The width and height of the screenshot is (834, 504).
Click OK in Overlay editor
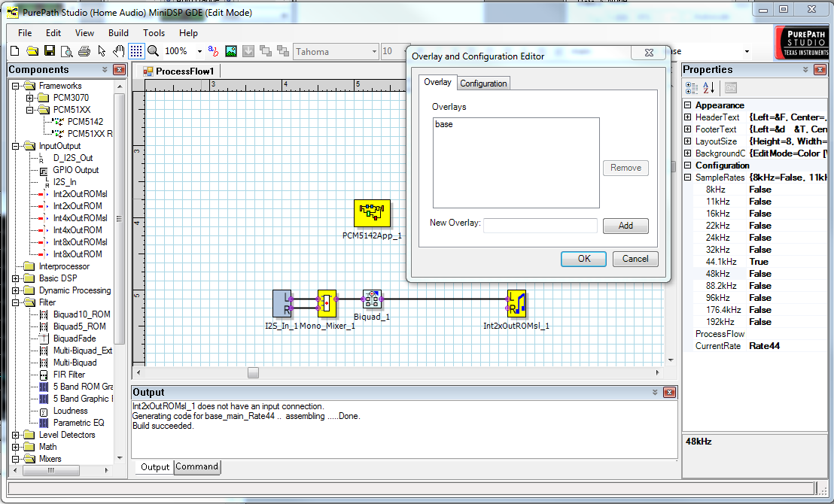coord(583,259)
